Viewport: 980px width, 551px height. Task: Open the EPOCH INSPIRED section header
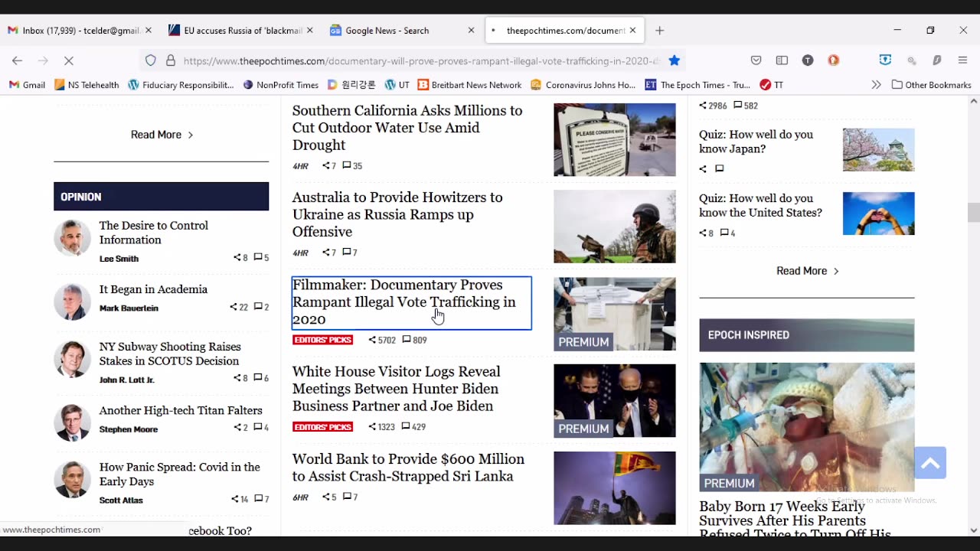click(806, 334)
